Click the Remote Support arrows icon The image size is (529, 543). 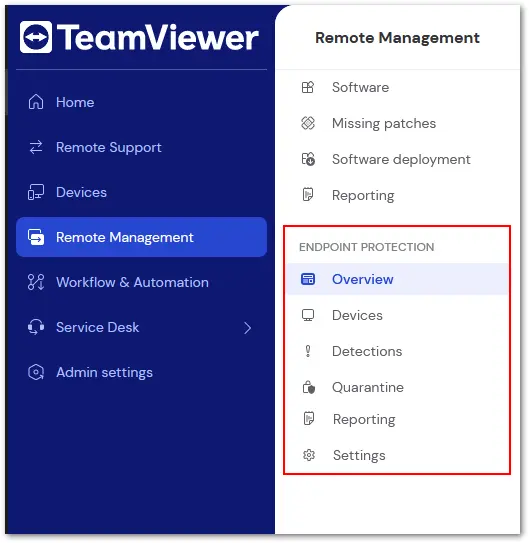(36, 147)
